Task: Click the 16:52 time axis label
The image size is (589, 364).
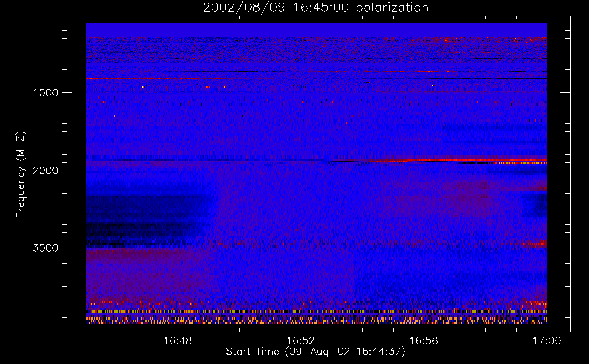Action: coord(301,341)
